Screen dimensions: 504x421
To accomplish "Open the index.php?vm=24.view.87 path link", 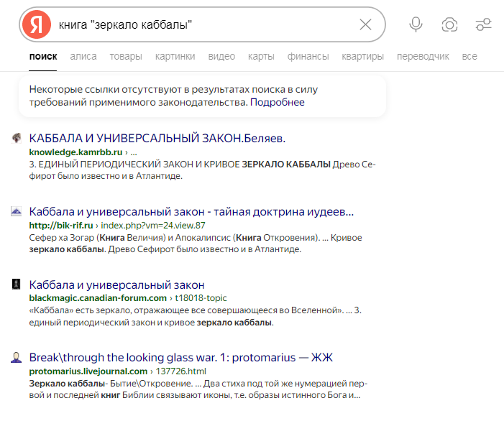I will pyautogui.click(x=153, y=226).
